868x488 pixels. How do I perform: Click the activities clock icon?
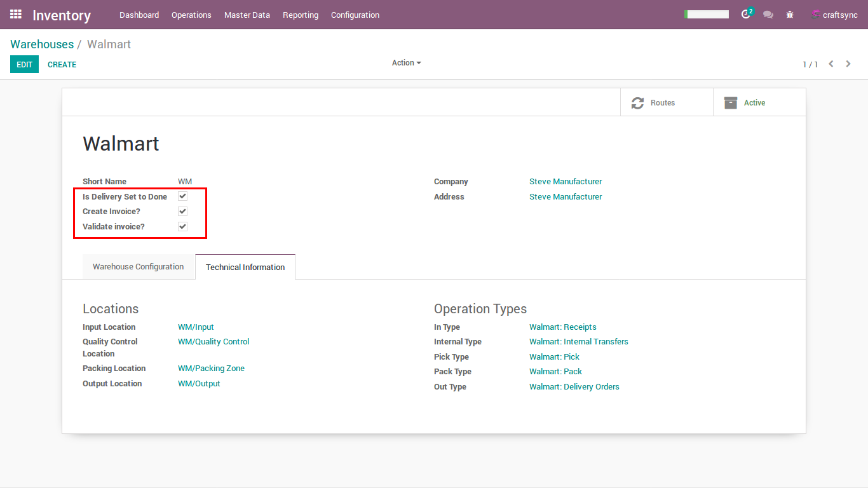coord(747,15)
